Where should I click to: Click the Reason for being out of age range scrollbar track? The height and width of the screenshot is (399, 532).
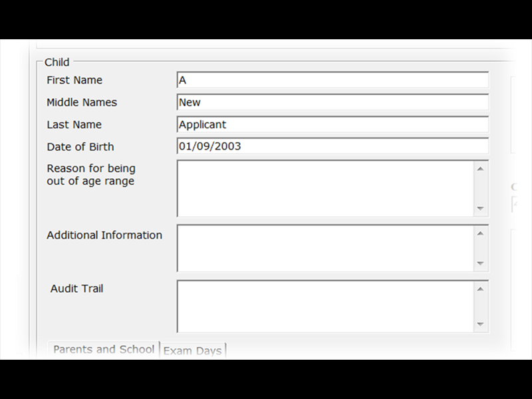tap(480, 188)
